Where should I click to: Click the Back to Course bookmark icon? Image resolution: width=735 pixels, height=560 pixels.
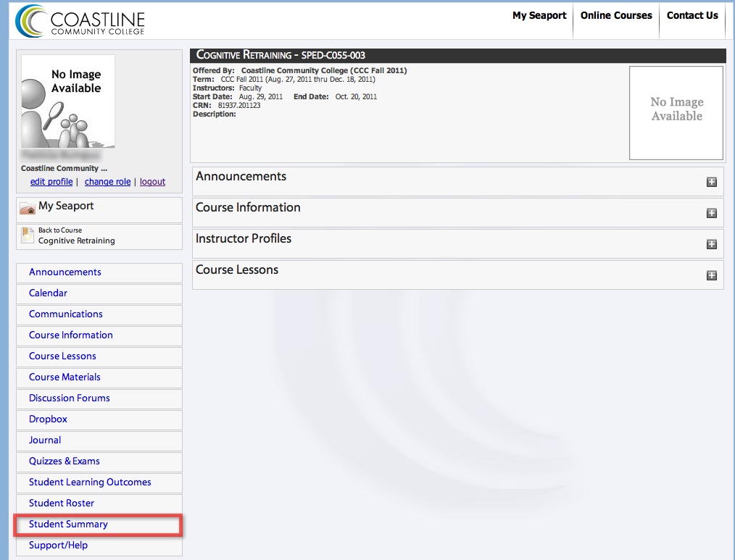(28, 235)
